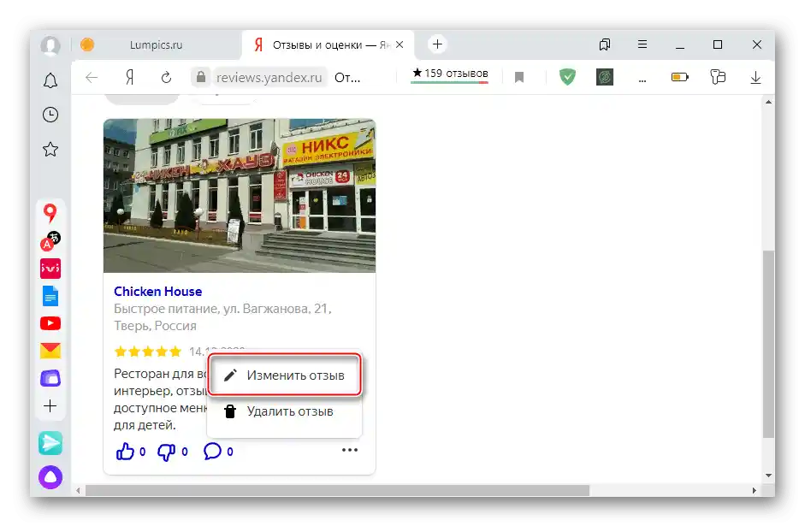Choose Изменить отзыв from menu
Image resolution: width=805 pixels, height=532 pixels.
(284, 375)
